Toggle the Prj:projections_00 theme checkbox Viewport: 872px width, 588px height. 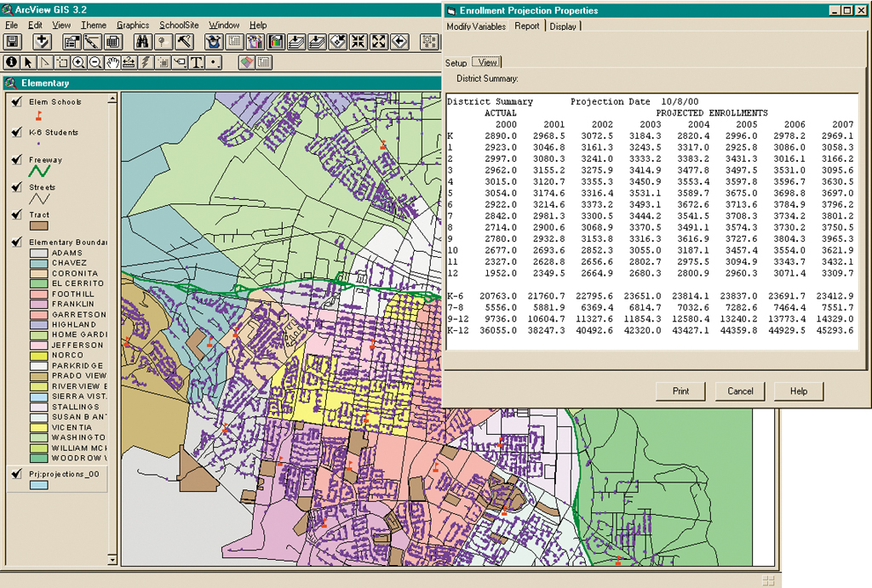pyautogui.click(x=17, y=474)
